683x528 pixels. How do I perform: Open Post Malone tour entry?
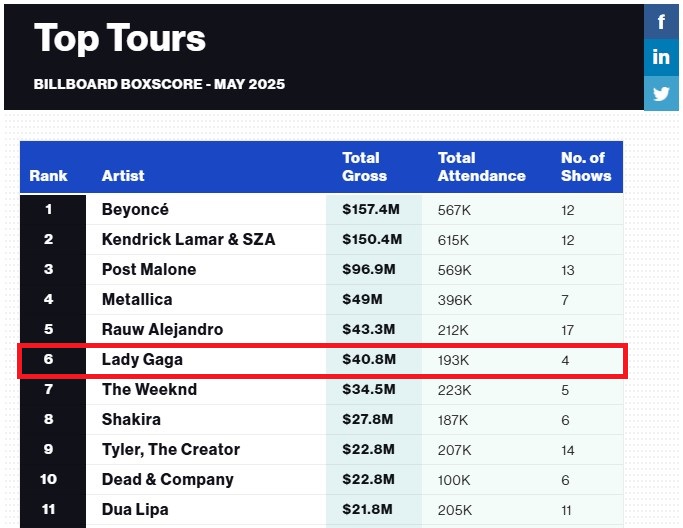click(149, 270)
